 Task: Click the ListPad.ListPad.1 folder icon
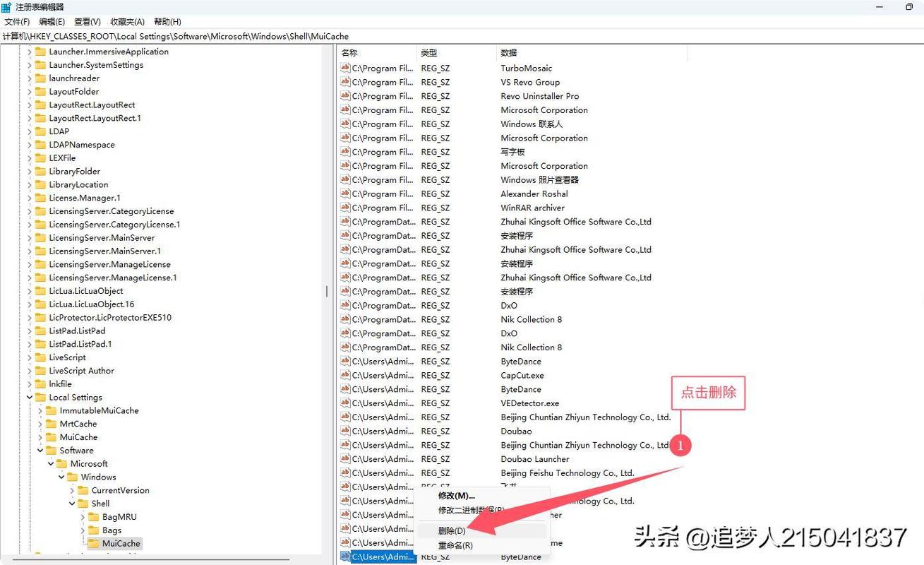40,344
